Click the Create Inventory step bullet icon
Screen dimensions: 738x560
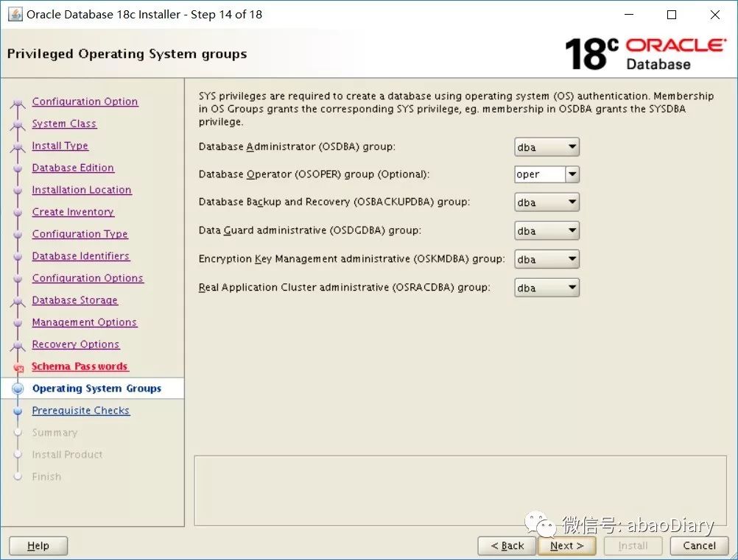tap(18, 213)
